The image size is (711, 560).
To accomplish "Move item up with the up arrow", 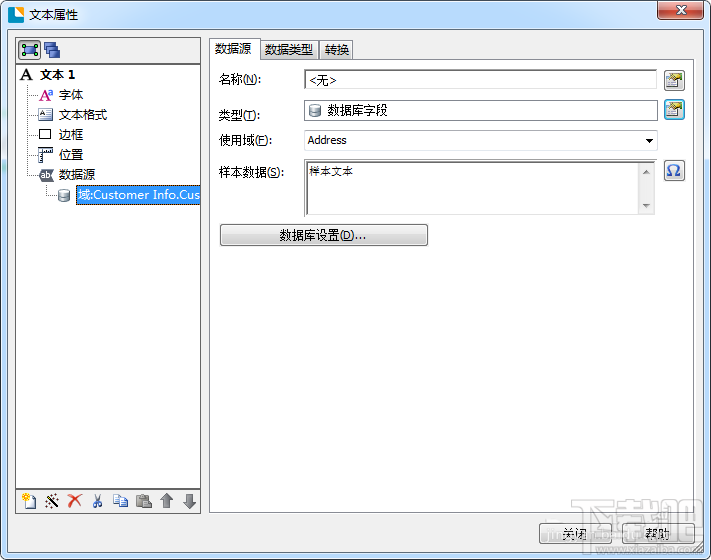I will click(167, 501).
